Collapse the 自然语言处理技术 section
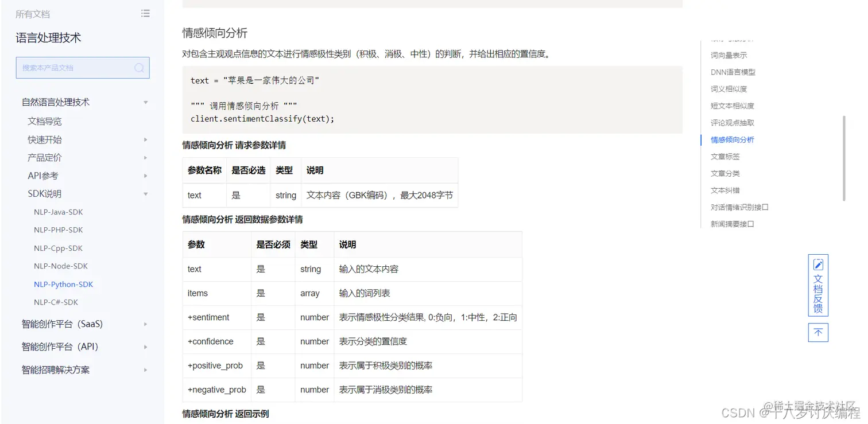The height and width of the screenshot is (424, 868). (x=145, y=102)
